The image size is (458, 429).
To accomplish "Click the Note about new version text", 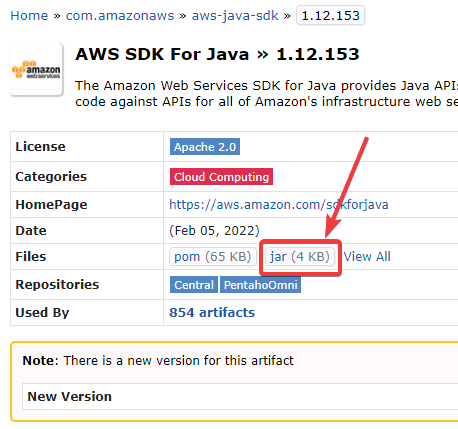I will tap(158, 361).
